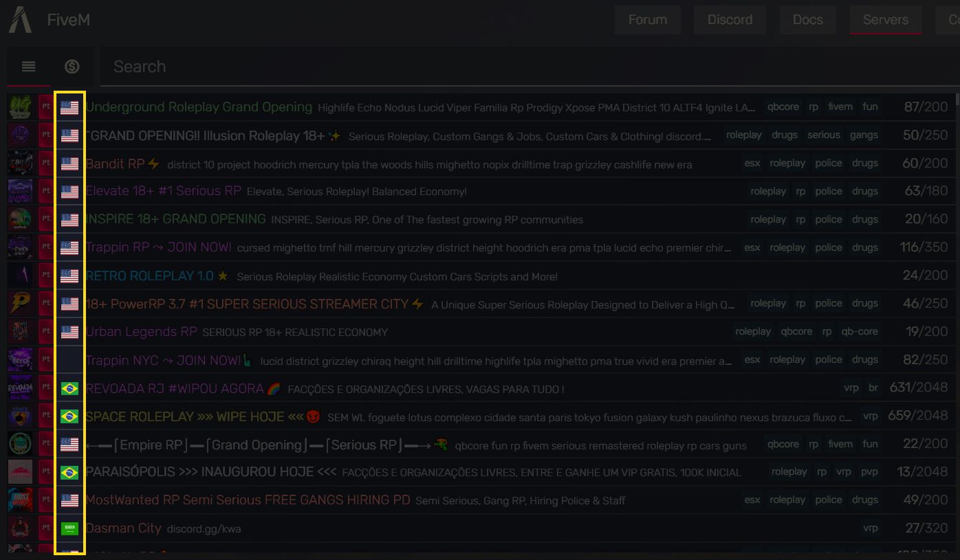Click the Trappin RP server icon

click(20, 247)
